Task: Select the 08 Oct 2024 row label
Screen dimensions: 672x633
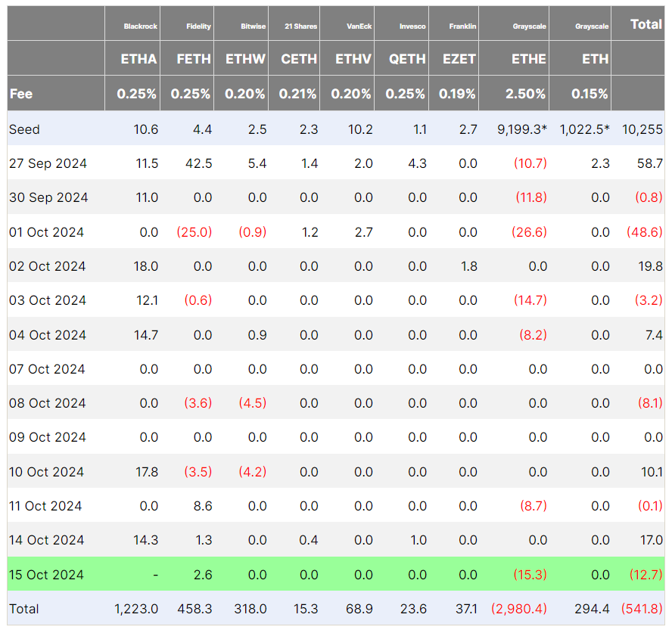Action: [48, 402]
